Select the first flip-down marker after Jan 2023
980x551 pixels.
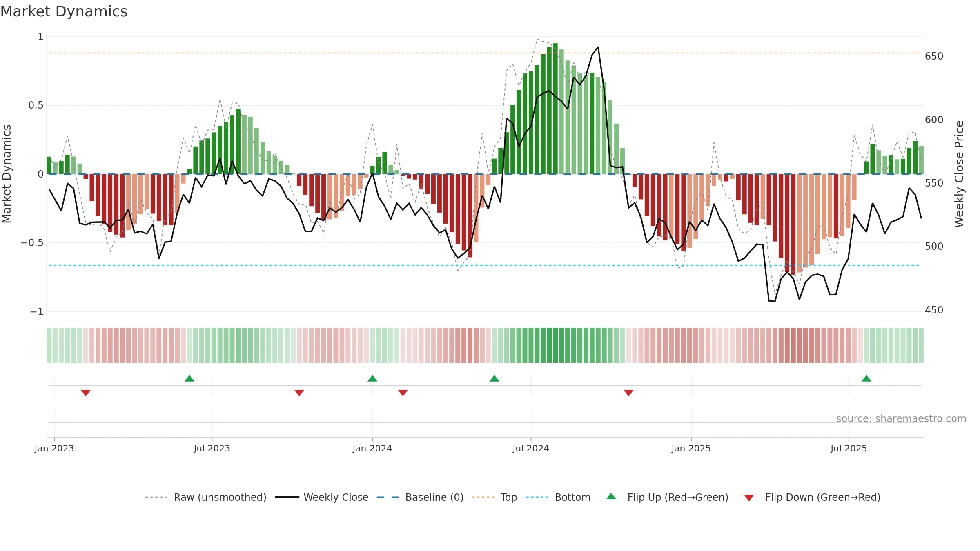(x=86, y=393)
